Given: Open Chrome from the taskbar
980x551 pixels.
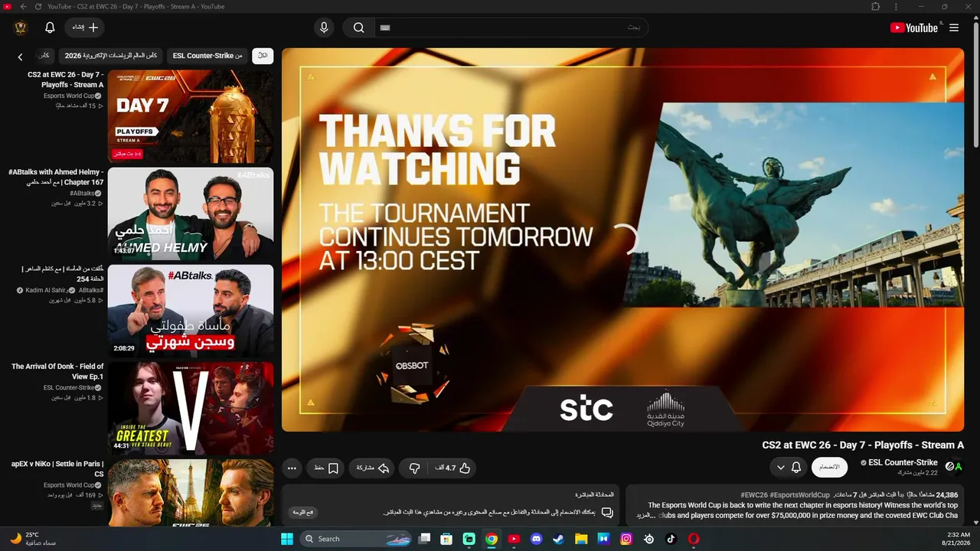Looking at the screenshot, I should pyautogui.click(x=492, y=539).
